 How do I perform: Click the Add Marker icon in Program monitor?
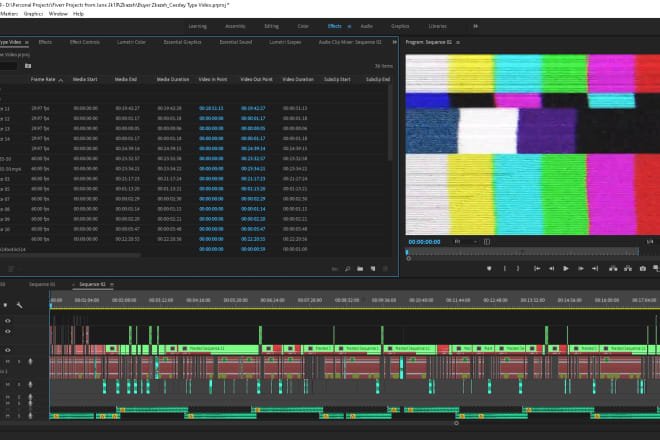[x=489, y=268]
